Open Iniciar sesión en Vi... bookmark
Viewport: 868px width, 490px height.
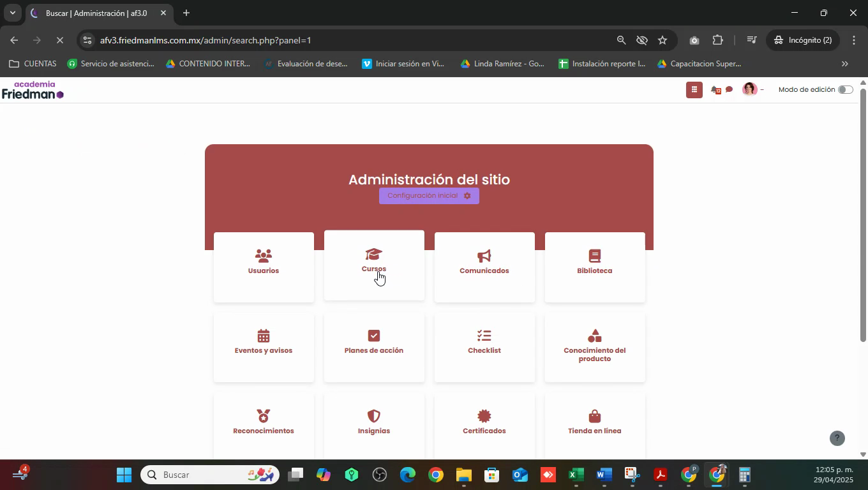pyautogui.click(x=403, y=64)
